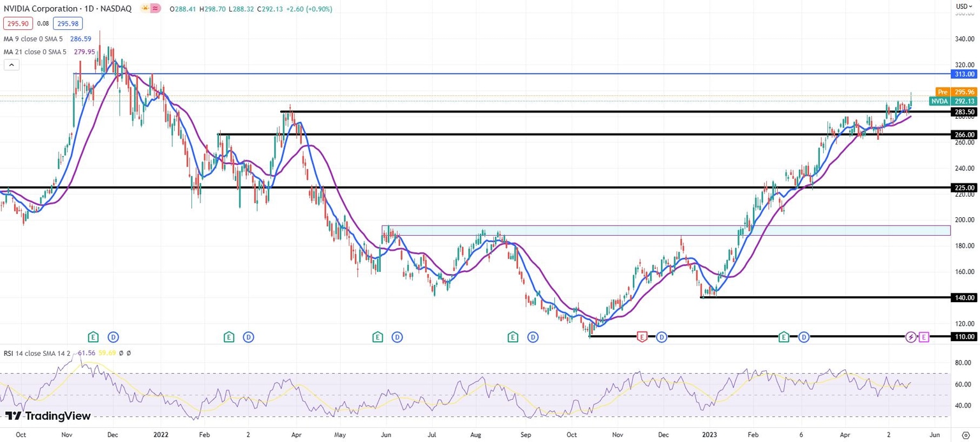Screen dimensions: 980x442
Task: Click the RSI value 61.56
Action: (x=87, y=353)
